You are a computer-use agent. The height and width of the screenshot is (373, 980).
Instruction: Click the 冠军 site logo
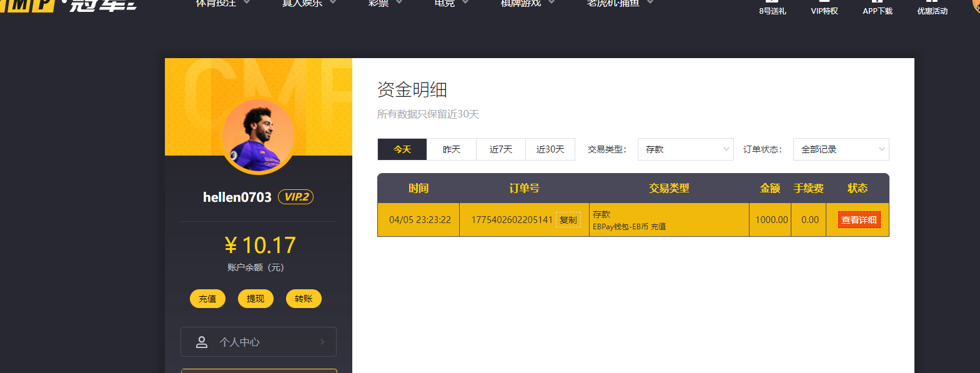pyautogui.click(x=68, y=6)
